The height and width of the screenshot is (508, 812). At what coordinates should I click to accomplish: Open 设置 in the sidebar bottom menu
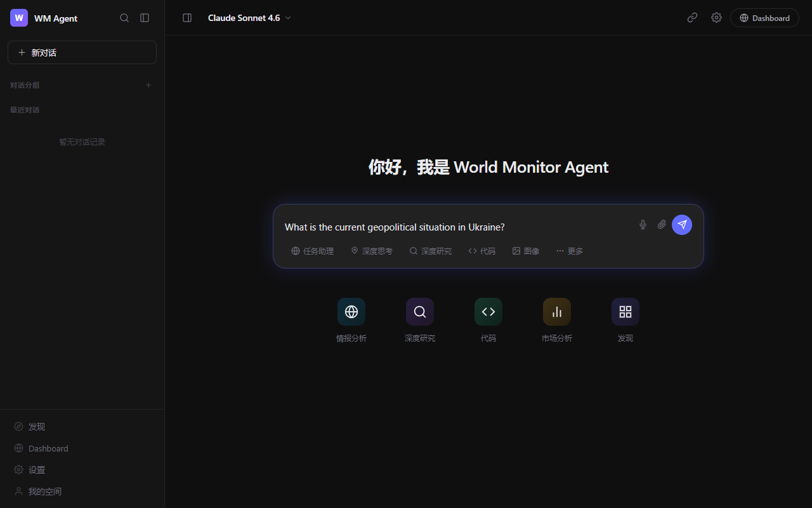(82, 470)
